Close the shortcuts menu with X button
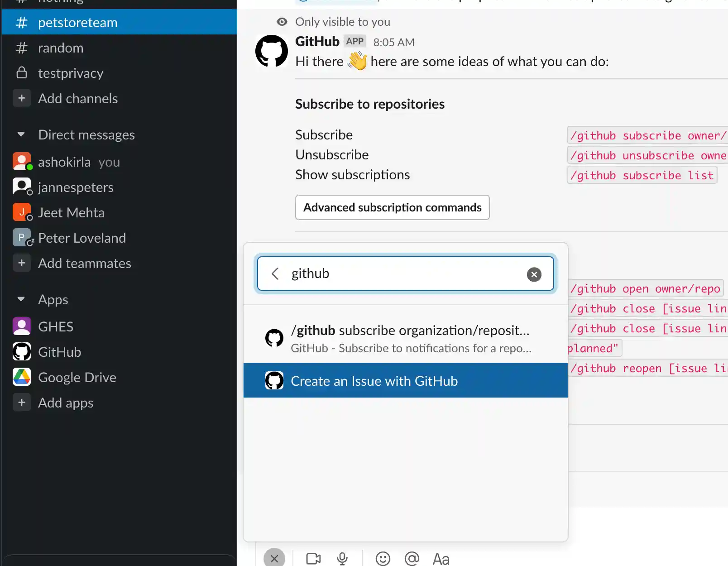The height and width of the screenshot is (566, 728). (x=274, y=559)
